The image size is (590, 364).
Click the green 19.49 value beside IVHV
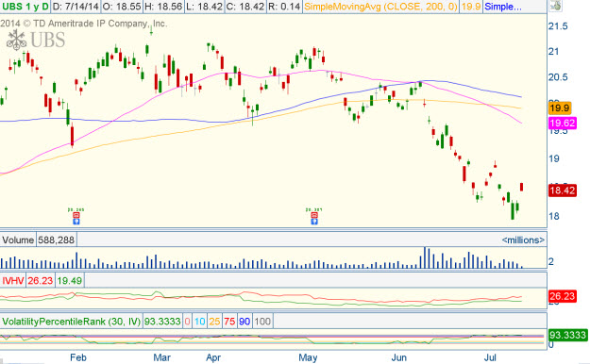[x=70, y=280]
